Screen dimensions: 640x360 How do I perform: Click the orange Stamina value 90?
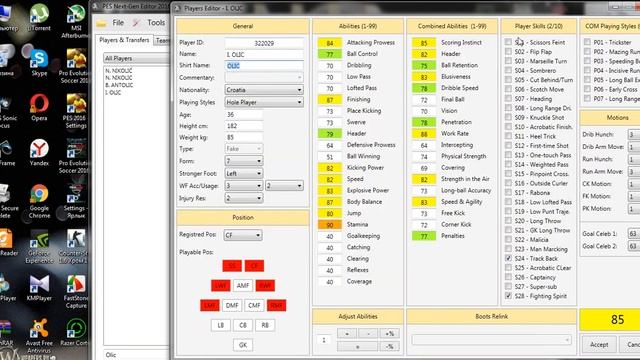point(330,224)
